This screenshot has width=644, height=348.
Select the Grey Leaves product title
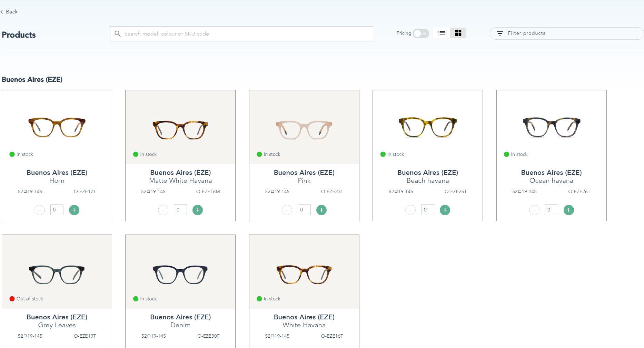57,317
